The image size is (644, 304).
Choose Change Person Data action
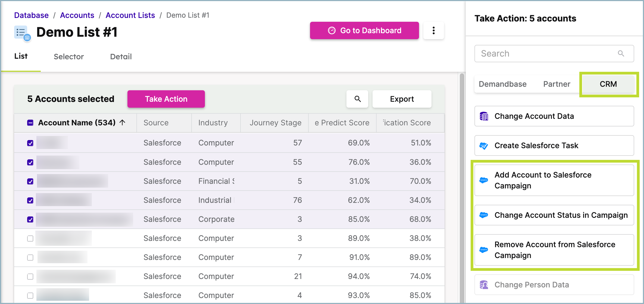tap(554, 285)
